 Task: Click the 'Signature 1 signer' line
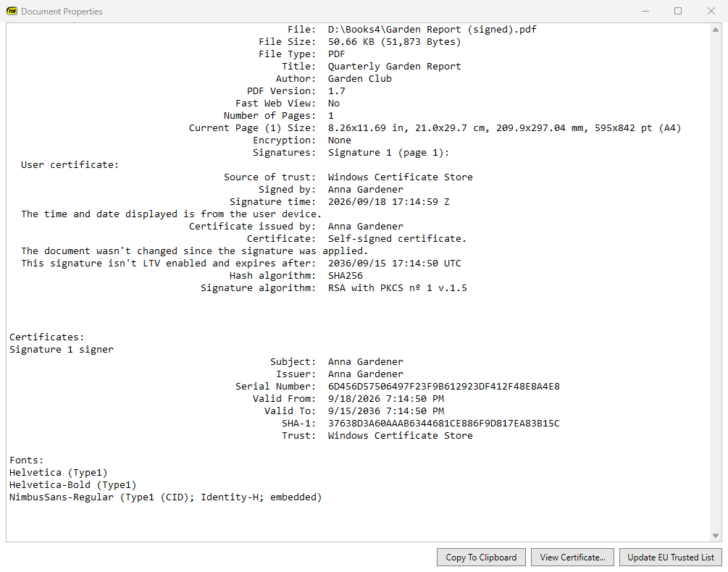click(x=62, y=349)
